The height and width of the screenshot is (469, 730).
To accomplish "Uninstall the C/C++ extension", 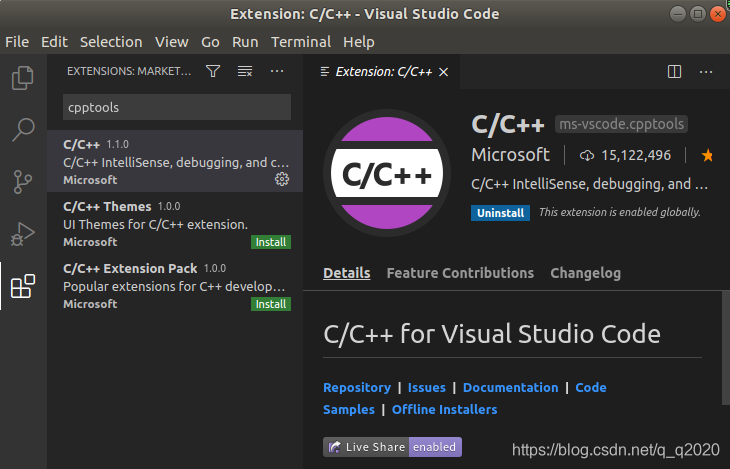I will (x=500, y=213).
